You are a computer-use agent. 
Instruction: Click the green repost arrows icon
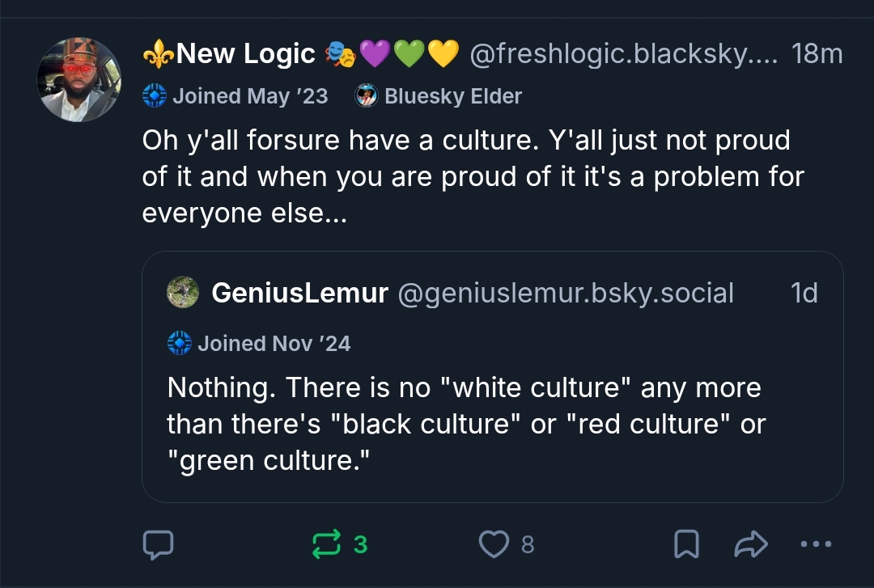pyautogui.click(x=326, y=545)
